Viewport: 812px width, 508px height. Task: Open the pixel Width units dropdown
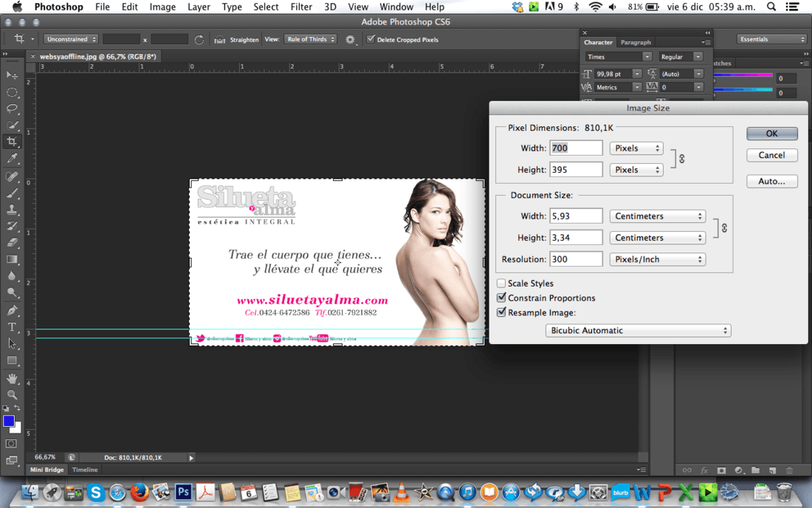point(636,148)
